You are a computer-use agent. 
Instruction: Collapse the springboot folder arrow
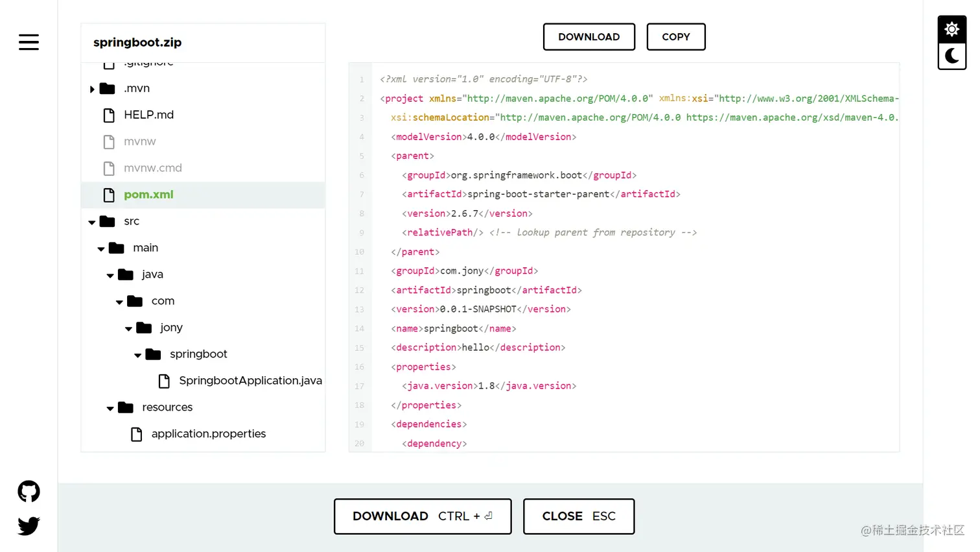(137, 355)
